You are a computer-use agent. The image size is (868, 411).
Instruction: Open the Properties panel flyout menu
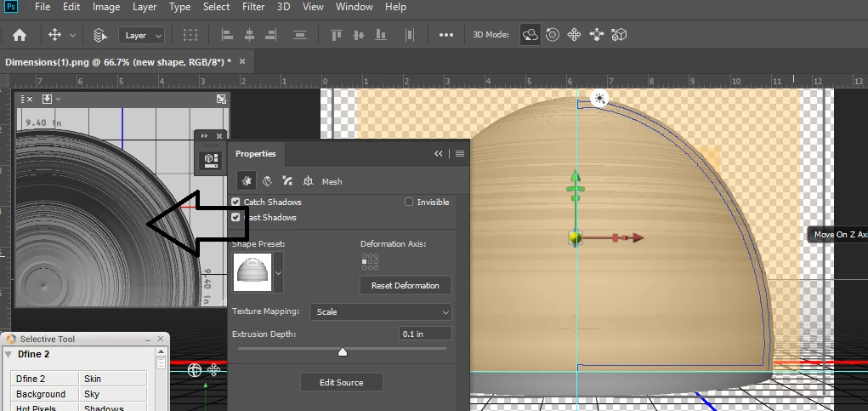tap(459, 154)
